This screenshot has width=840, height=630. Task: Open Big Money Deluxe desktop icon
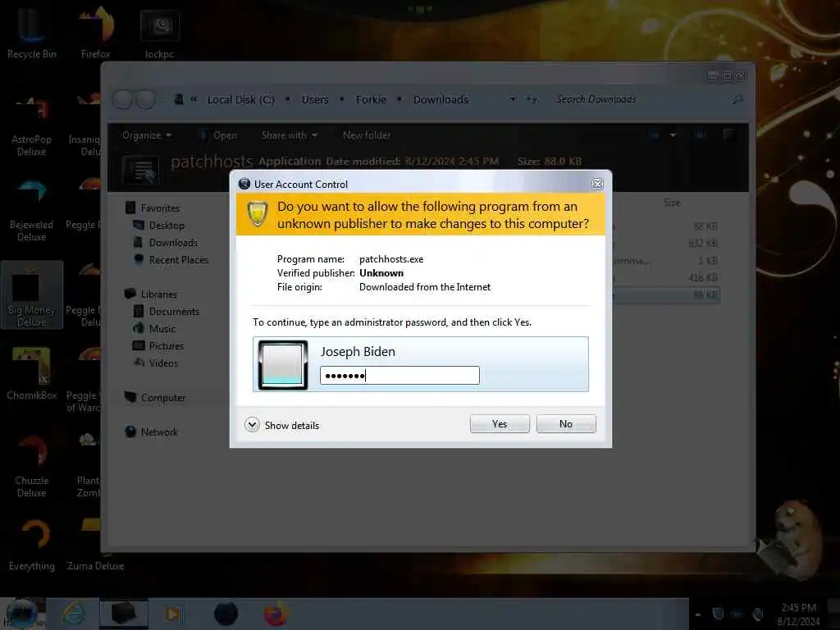pos(32,295)
